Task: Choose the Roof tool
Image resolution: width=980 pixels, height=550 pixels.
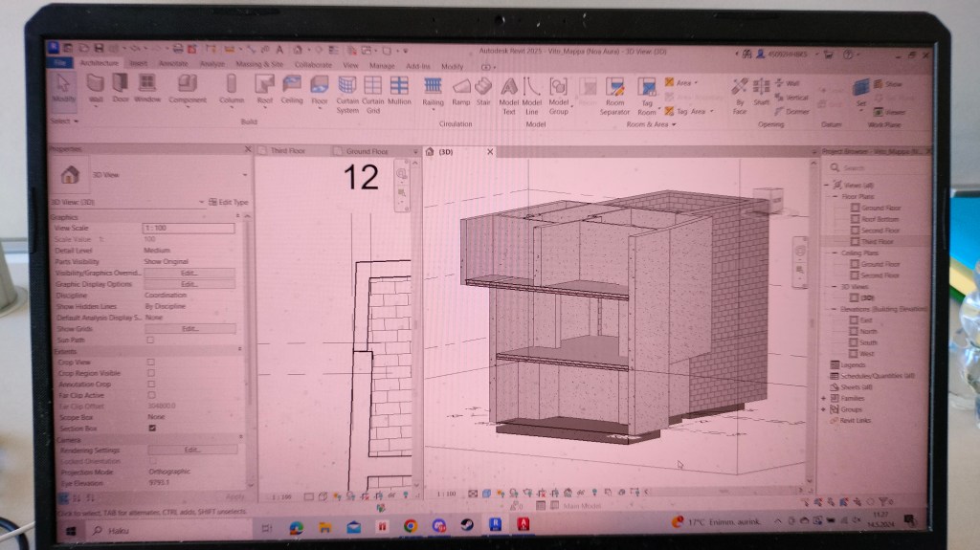Action: point(264,89)
